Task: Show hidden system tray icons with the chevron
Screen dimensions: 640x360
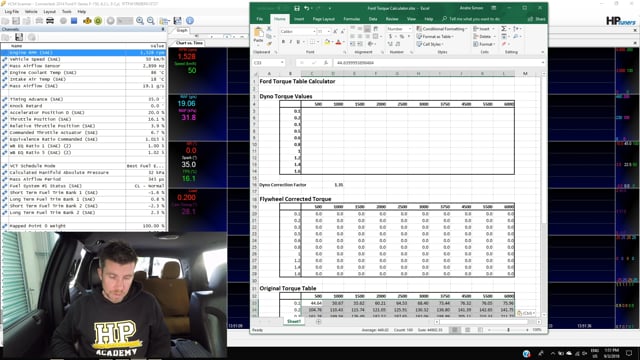Action: [x=553, y=353]
